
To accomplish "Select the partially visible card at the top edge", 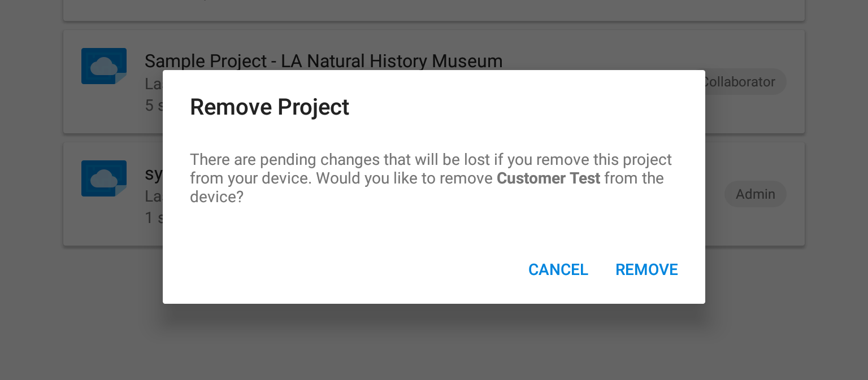I will coord(434,10).
